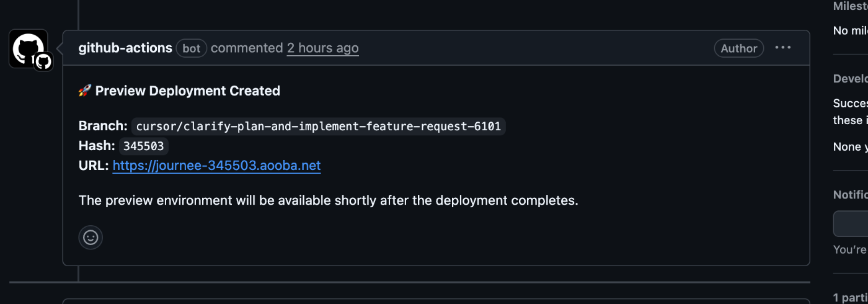The width and height of the screenshot is (868, 304).
Task: Open the journee-345503.aooba.net preview URL
Action: (x=216, y=166)
